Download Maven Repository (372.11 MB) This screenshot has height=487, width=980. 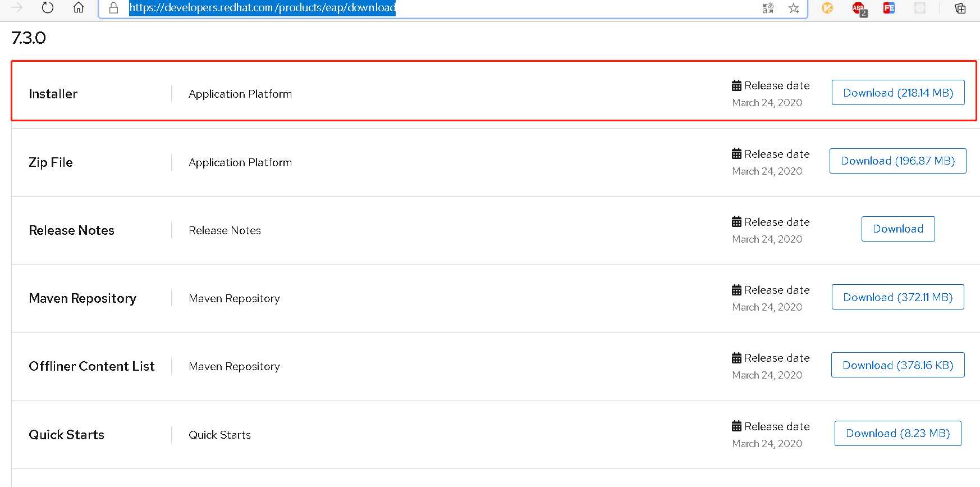(898, 297)
